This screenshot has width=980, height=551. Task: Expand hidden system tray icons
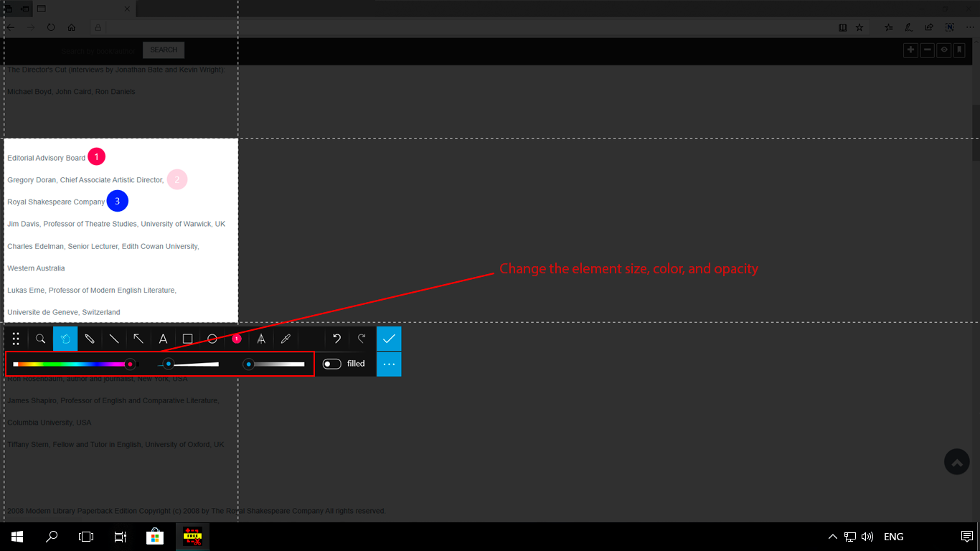pos(832,536)
